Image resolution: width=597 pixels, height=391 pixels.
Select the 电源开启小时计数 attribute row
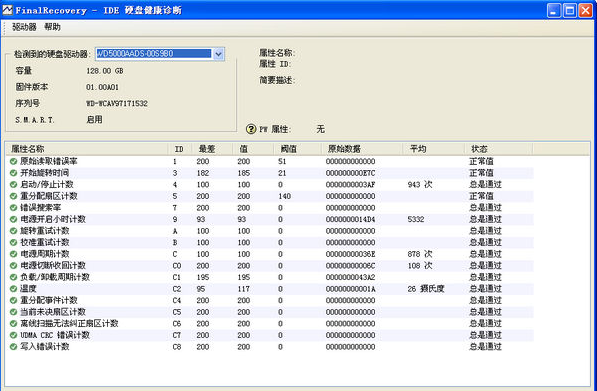(x=270, y=219)
